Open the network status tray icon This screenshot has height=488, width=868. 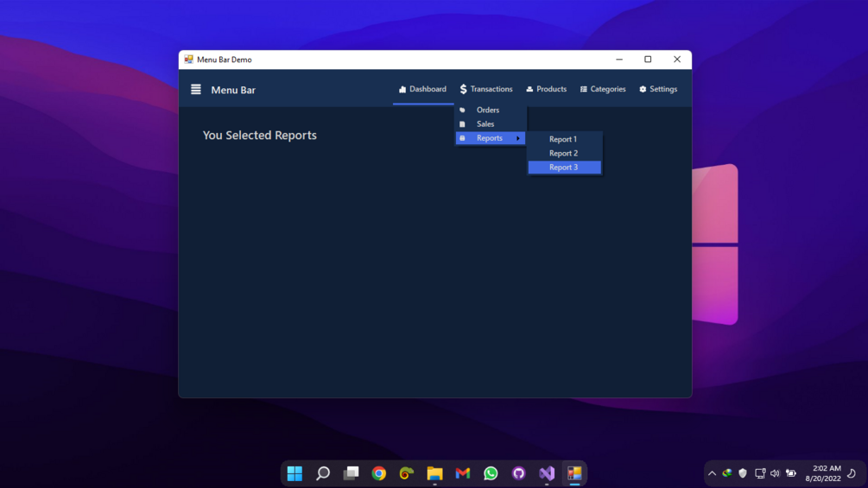(x=760, y=473)
